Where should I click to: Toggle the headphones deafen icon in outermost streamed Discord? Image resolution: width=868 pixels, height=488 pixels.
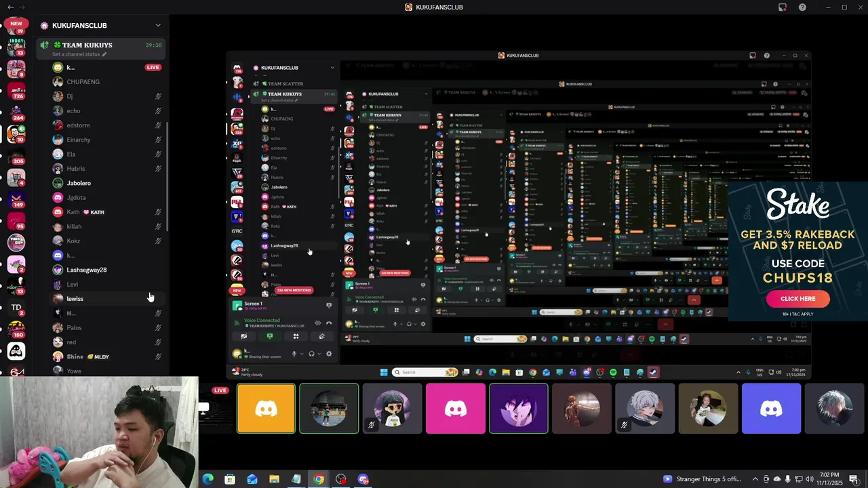tap(311, 354)
